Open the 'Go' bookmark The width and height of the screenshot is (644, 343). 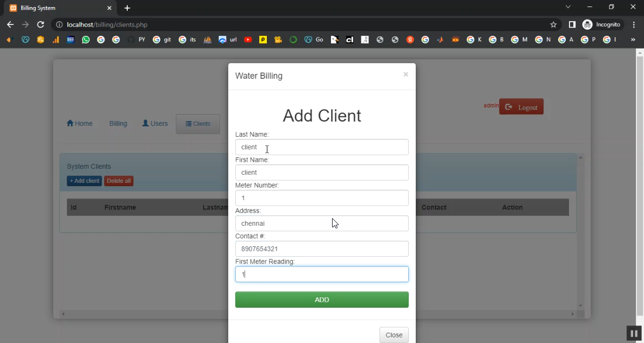click(x=314, y=40)
